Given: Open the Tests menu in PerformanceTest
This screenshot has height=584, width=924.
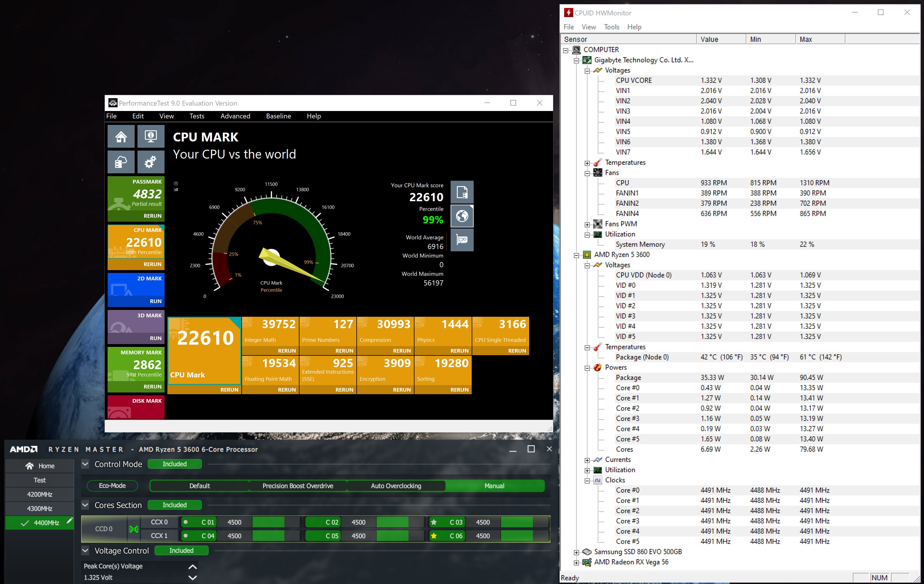Looking at the screenshot, I should 197,116.
